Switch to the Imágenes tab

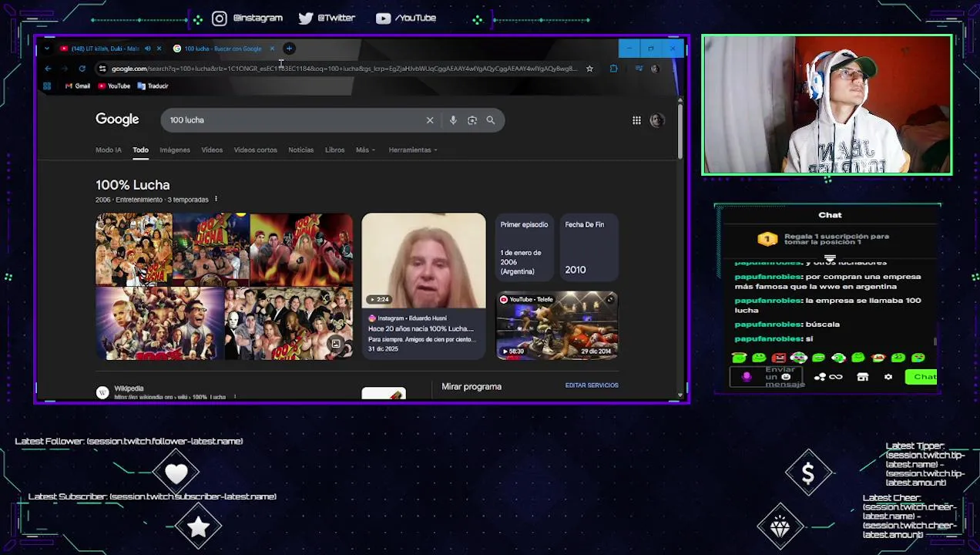(175, 150)
